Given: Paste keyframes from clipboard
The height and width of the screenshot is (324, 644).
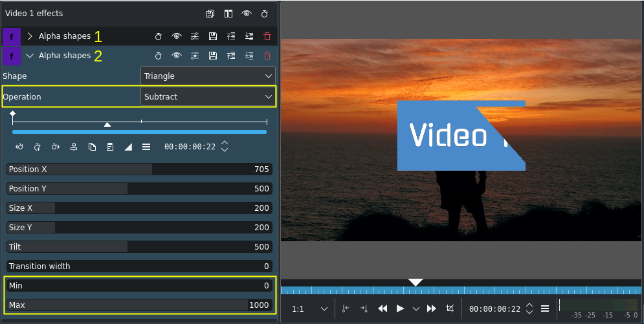Looking at the screenshot, I should [110, 147].
